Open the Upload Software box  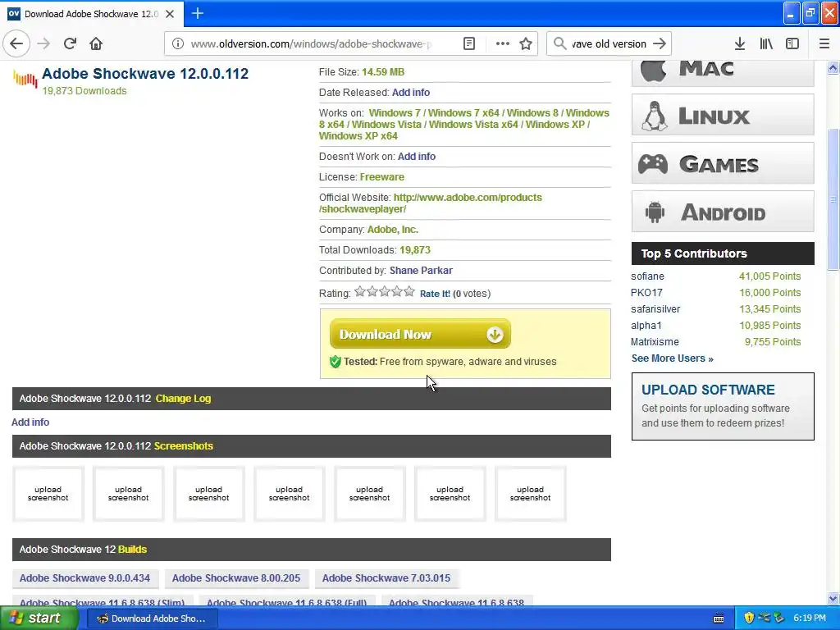point(723,406)
